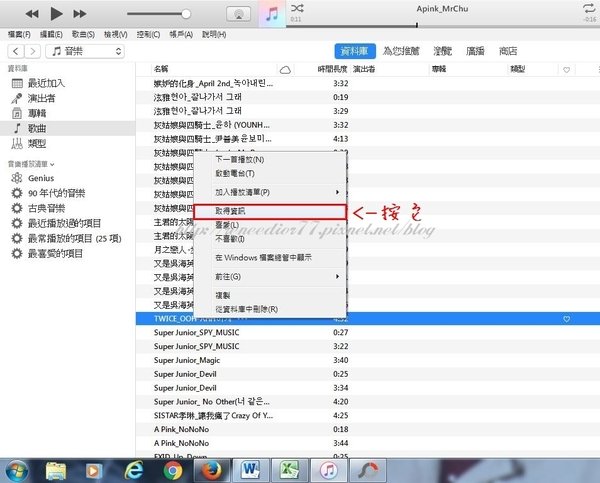The height and width of the screenshot is (483, 600).
Task: Open the 檢視(V) menu
Action: [116, 34]
